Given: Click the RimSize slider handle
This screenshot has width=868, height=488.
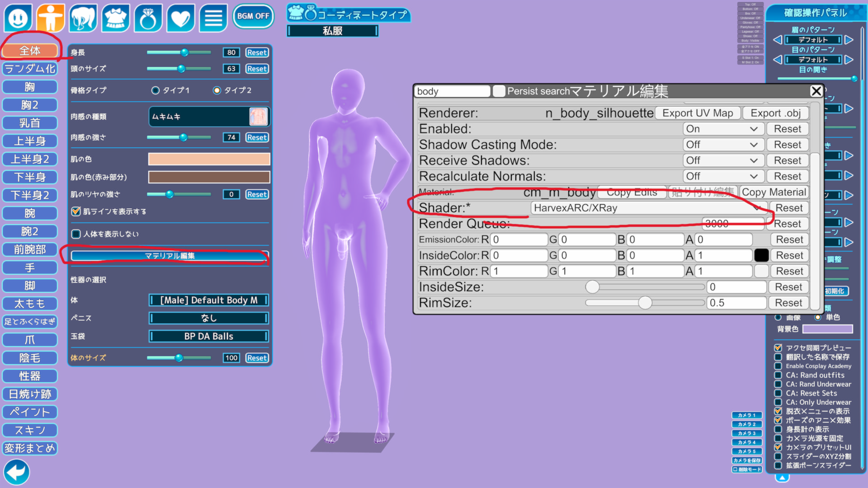Looking at the screenshot, I should click(x=645, y=303).
